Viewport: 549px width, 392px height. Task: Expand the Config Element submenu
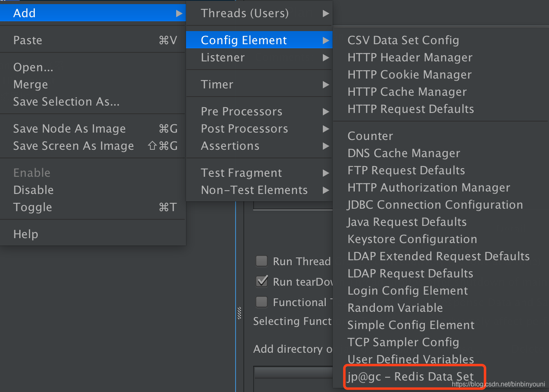click(x=259, y=40)
